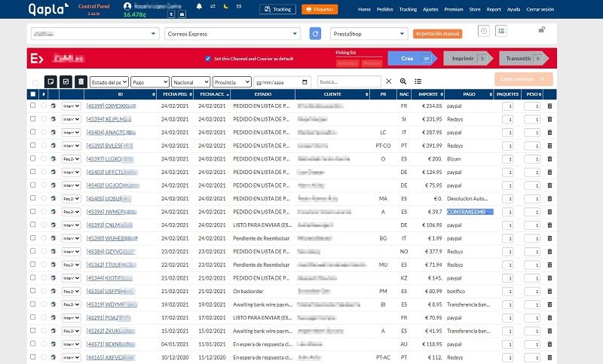
Task: Click the paquetes field in row 45399
Action: click(x=507, y=106)
